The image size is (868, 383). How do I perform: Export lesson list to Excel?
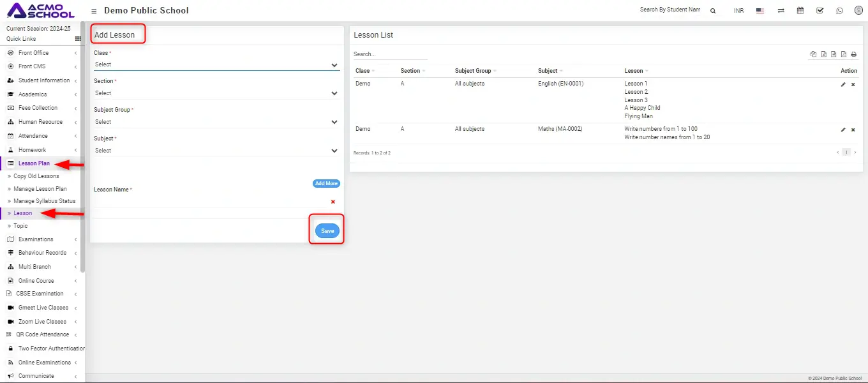[x=824, y=54]
